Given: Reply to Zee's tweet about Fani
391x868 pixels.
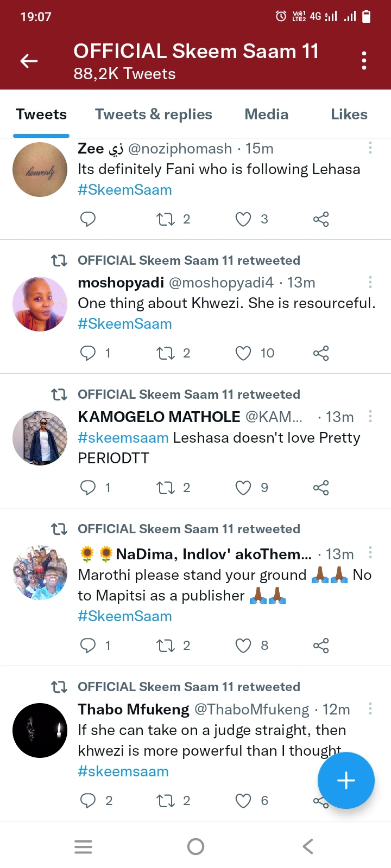Looking at the screenshot, I should [x=88, y=219].
